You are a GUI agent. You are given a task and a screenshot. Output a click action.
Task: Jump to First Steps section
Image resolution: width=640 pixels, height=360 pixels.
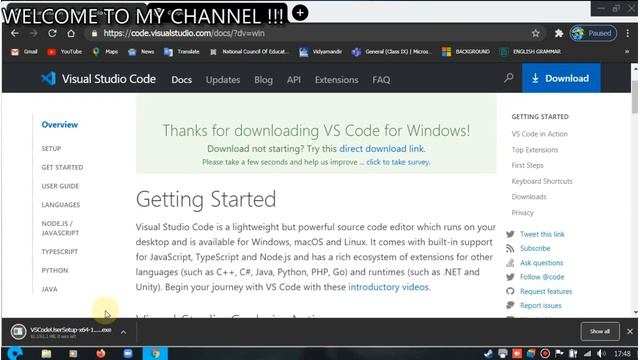[527, 165]
